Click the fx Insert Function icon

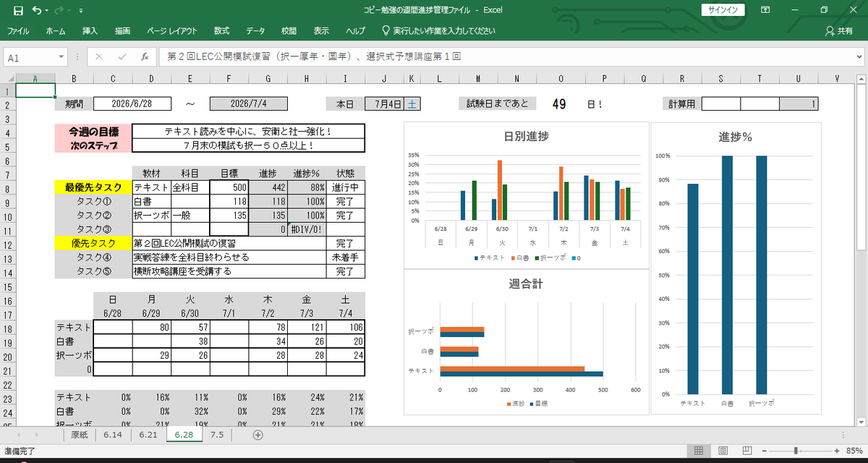tap(145, 56)
